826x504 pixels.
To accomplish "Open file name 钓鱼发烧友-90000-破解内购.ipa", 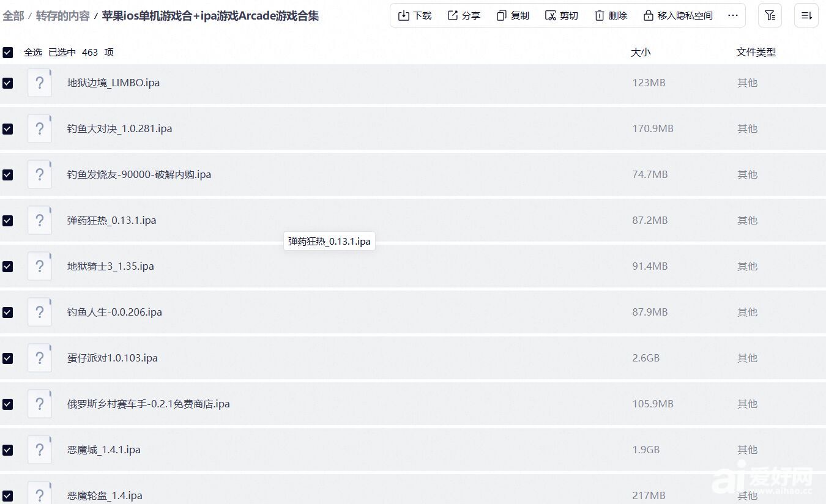I will (139, 174).
